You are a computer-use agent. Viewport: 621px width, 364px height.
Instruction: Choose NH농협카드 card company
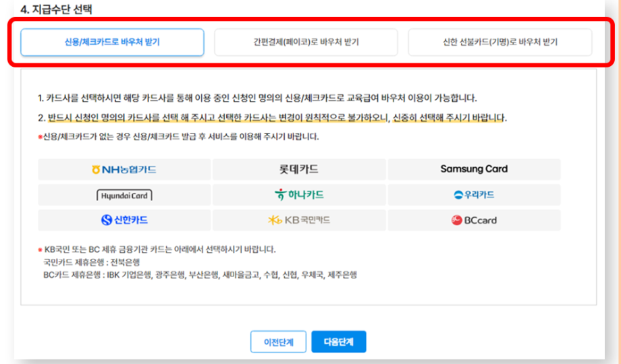tap(124, 169)
